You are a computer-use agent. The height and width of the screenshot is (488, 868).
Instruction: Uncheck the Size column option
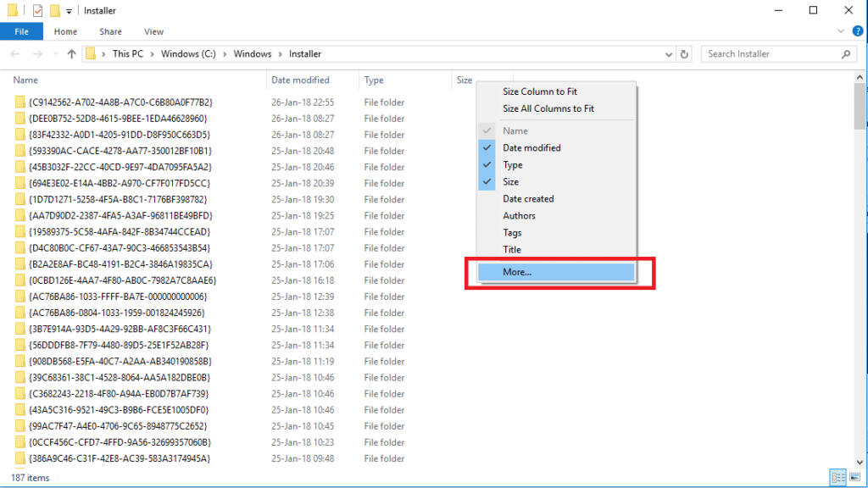click(x=556, y=181)
